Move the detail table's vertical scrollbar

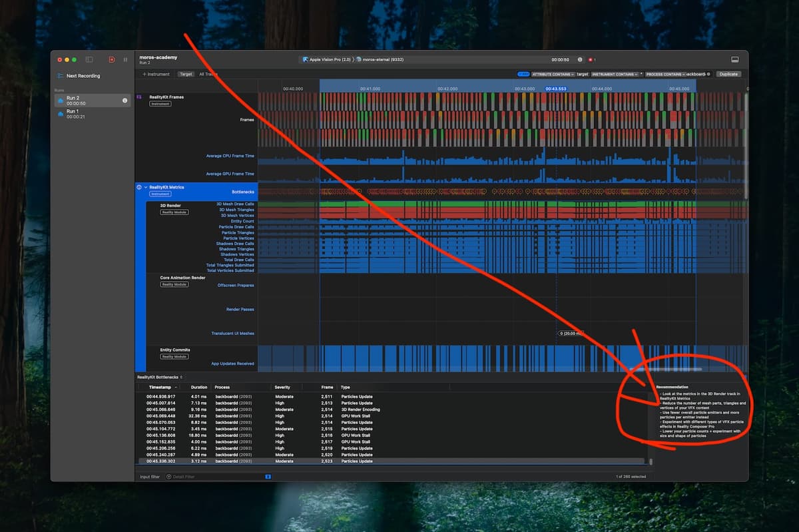click(x=651, y=461)
